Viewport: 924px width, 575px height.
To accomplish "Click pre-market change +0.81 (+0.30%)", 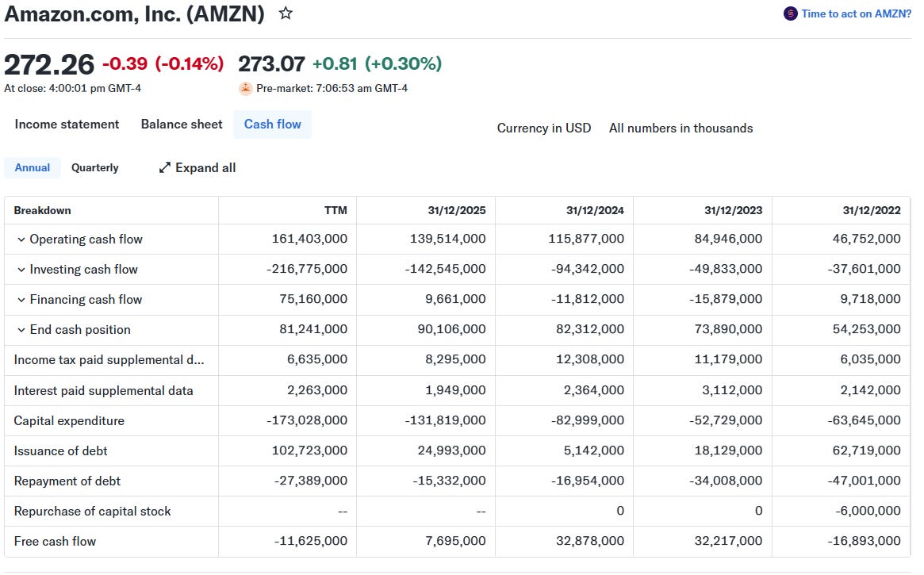I will click(378, 63).
